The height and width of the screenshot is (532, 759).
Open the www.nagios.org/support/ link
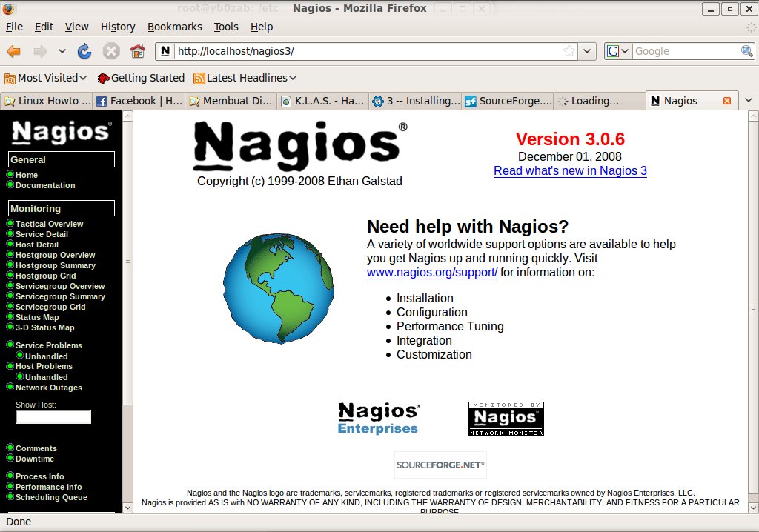432,273
